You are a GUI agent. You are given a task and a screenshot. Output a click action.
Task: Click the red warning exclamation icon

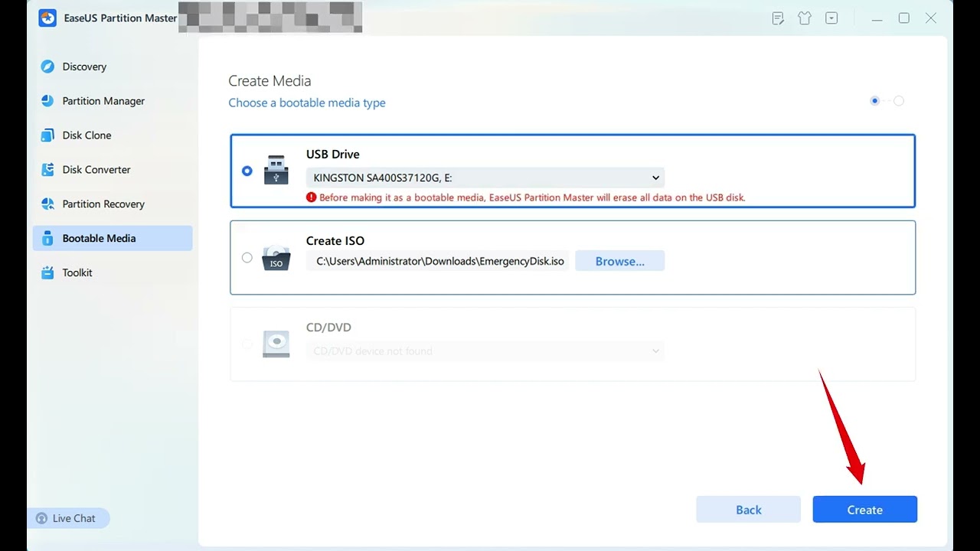click(311, 197)
